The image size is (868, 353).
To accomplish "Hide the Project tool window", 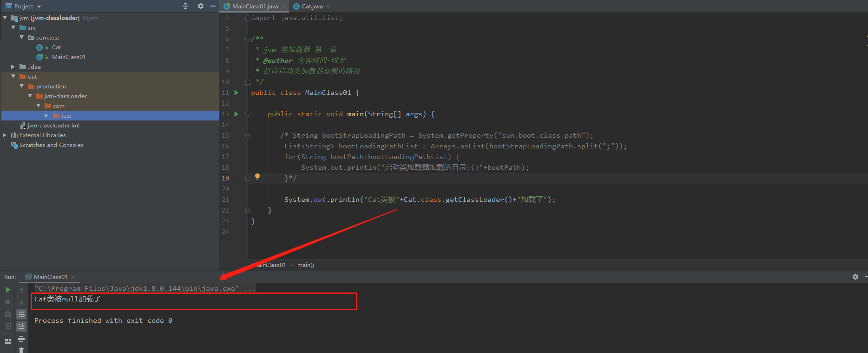I will tap(213, 6).
